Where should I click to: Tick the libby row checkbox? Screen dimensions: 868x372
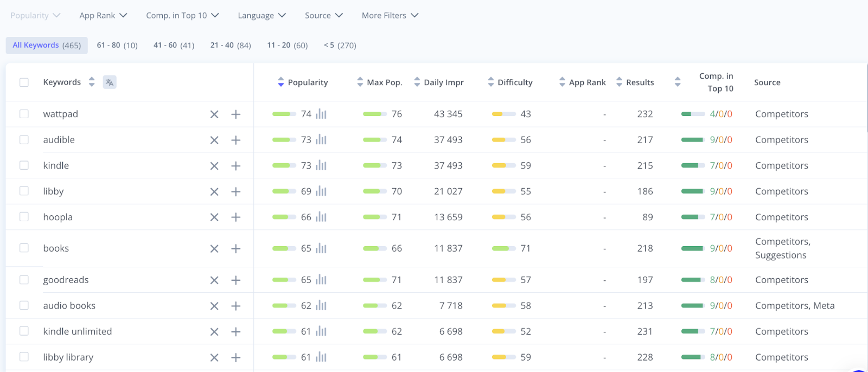(x=24, y=191)
